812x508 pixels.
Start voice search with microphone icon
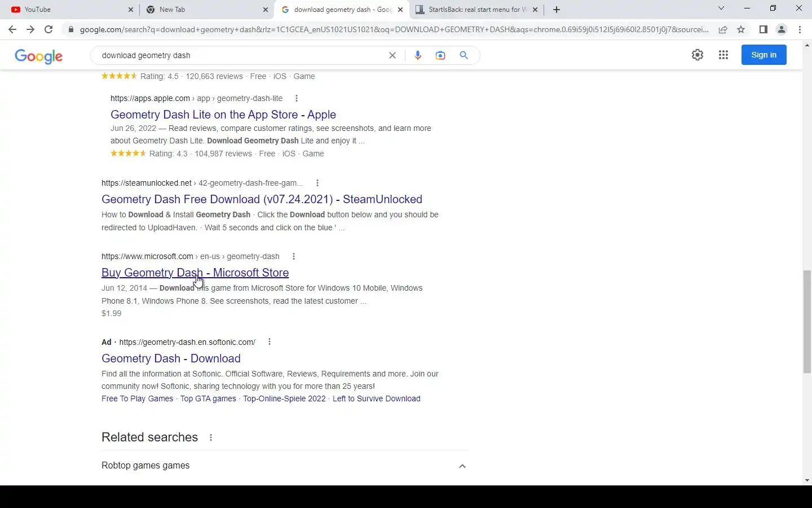coord(418,55)
